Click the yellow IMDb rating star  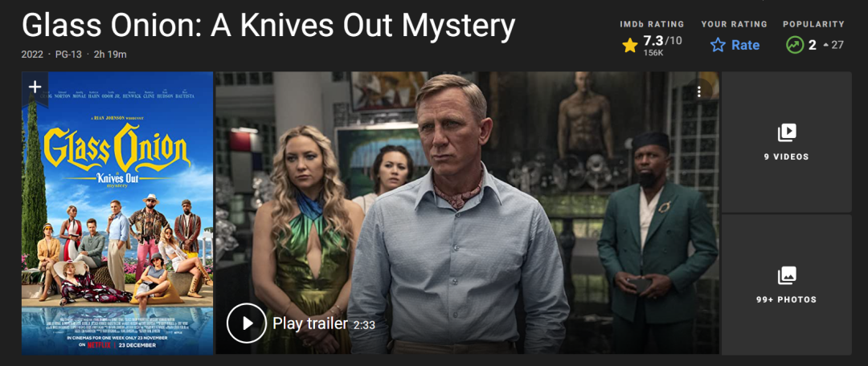(630, 45)
